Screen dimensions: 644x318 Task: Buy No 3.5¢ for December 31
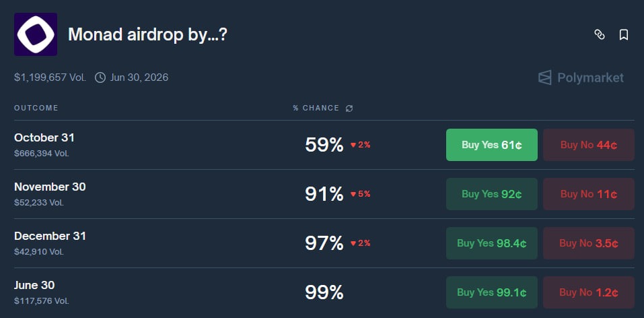tap(588, 243)
